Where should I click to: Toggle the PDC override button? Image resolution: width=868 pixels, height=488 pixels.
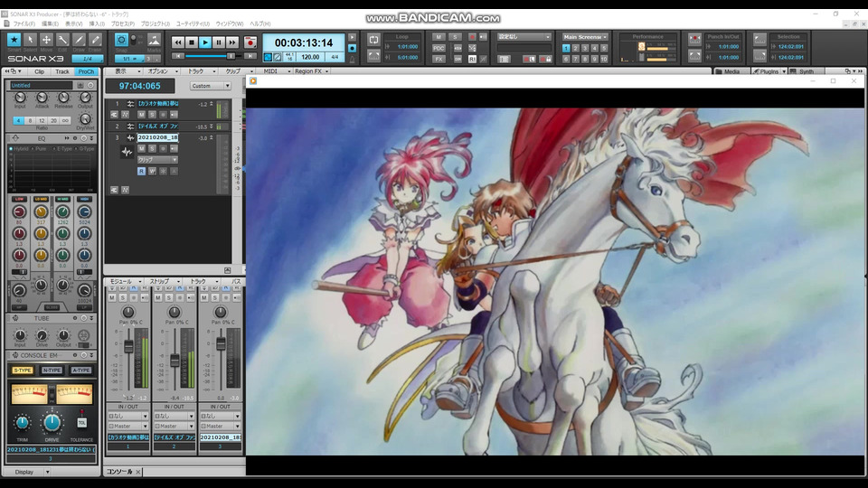[x=439, y=48]
